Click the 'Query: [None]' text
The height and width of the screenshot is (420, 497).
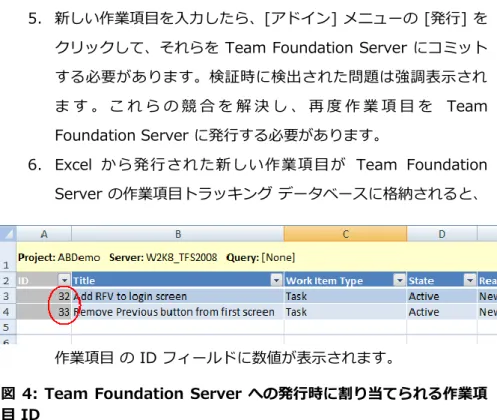[x=260, y=257]
